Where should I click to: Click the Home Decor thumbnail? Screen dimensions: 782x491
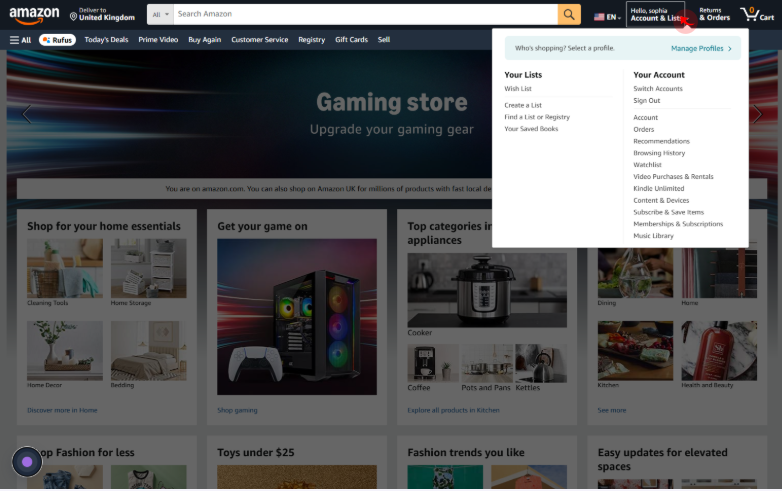click(65, 350)
